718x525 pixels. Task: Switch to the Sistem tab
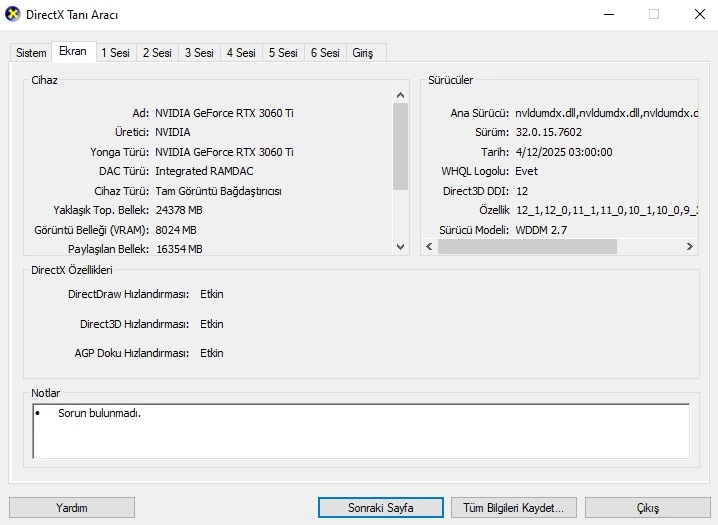(x=31, y=53)
